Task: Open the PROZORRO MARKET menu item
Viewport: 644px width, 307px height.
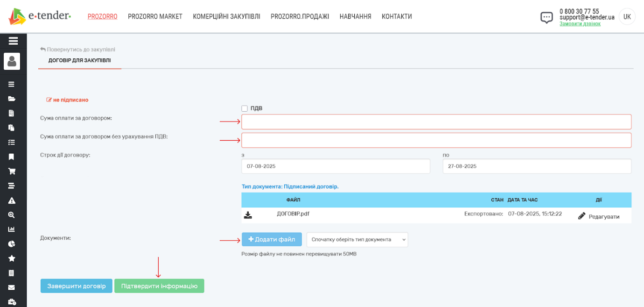Action: 155,17
